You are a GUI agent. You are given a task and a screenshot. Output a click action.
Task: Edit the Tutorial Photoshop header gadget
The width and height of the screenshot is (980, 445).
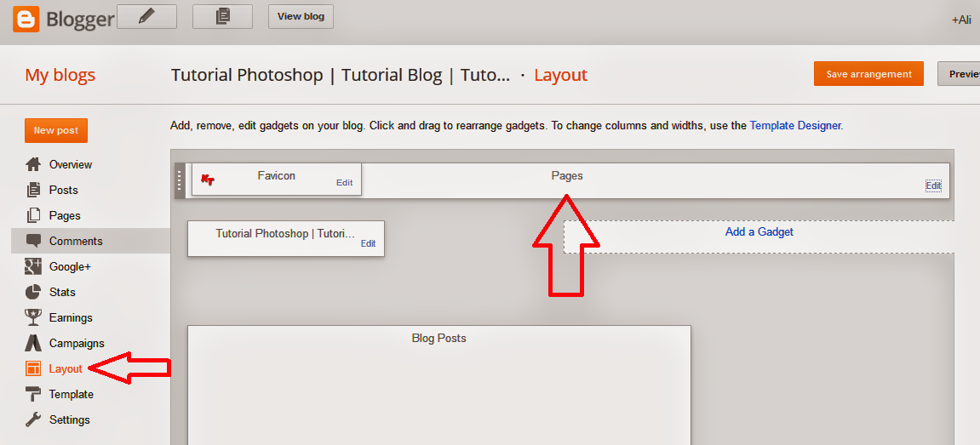coord(368,243)
